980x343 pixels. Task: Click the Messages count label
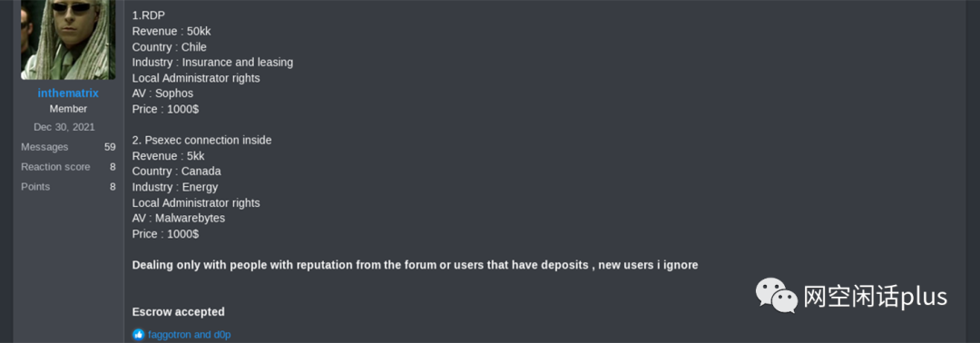click(44, 147)
